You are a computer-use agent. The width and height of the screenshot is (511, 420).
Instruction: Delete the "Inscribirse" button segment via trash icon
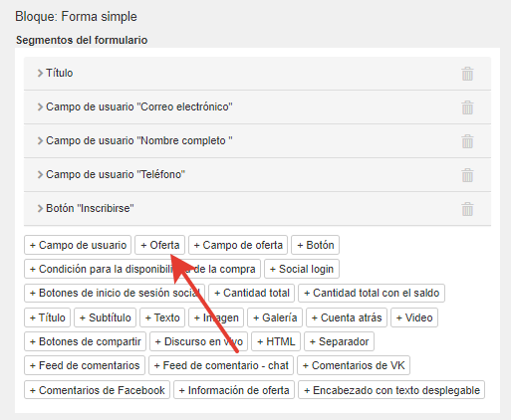(x=467, y=209)
